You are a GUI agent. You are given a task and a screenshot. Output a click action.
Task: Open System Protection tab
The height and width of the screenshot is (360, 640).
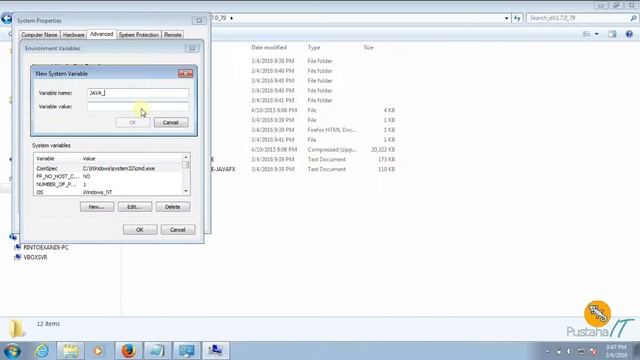139,35
